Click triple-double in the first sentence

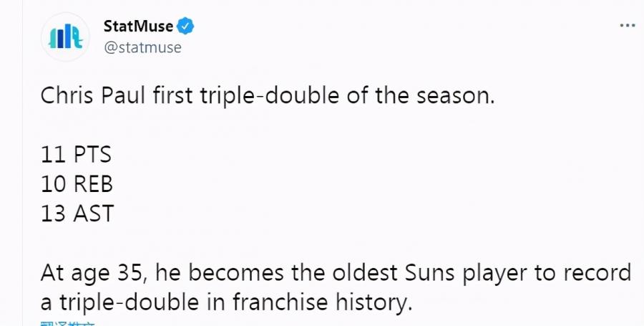270,97
